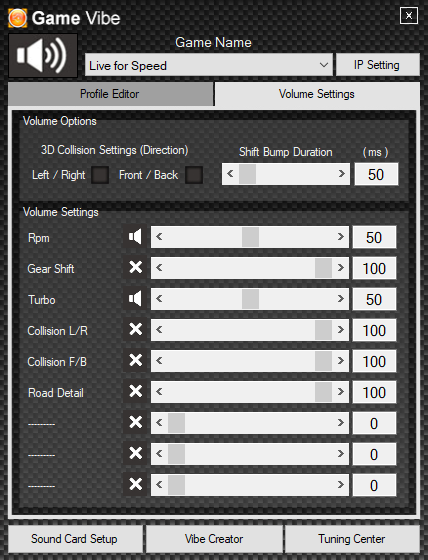The image size is (428, 560).
Task: Click the large speaker master volume icon
Action: 43,56
